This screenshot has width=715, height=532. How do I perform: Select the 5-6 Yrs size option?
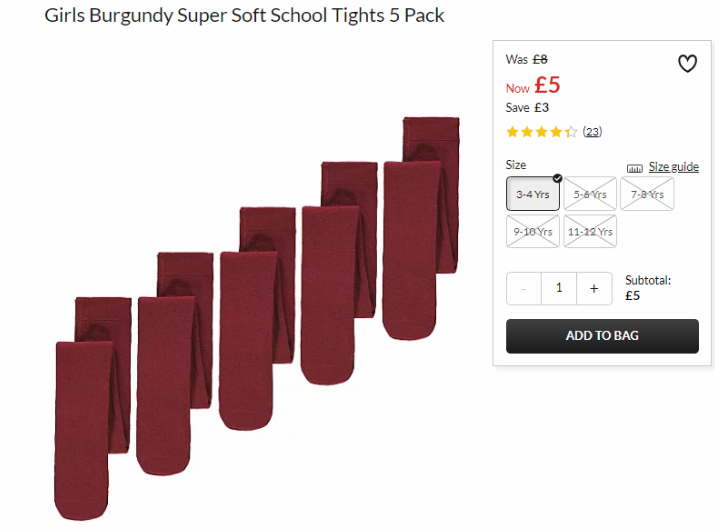click(590, 194)
